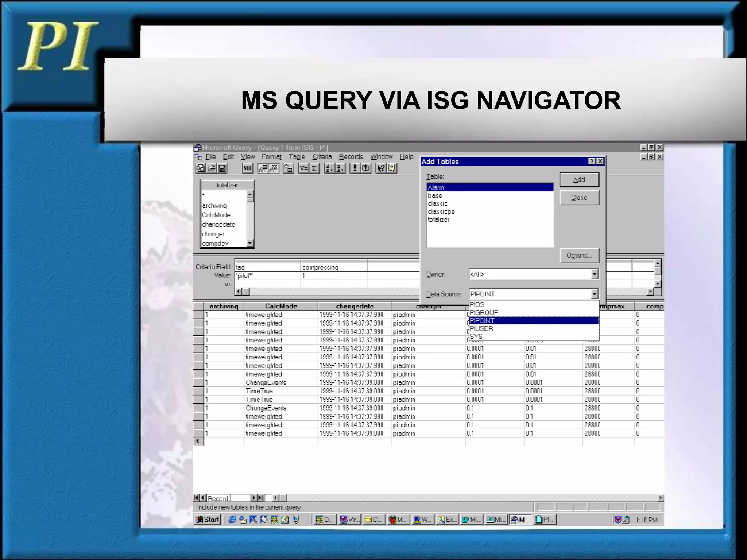Switch to the Ex... taskbar item

(x=447, y=520)
